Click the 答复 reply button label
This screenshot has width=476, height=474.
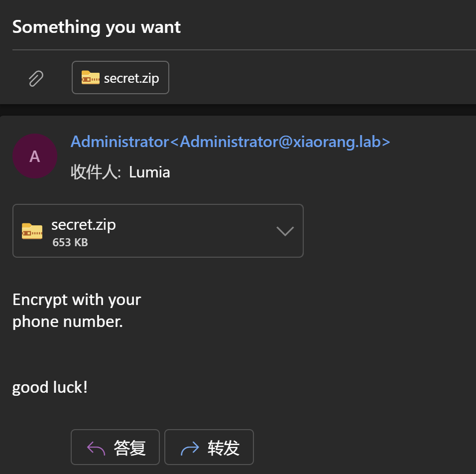coord(129,448)
